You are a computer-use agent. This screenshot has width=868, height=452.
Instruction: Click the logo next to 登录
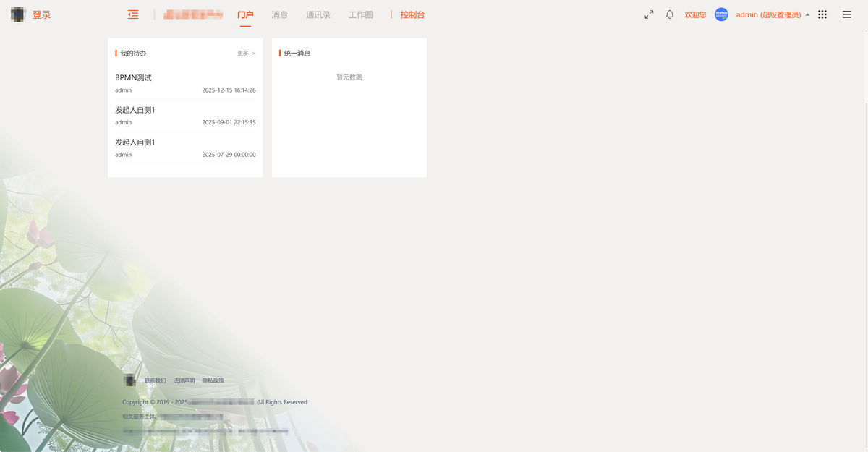(18, 14)
